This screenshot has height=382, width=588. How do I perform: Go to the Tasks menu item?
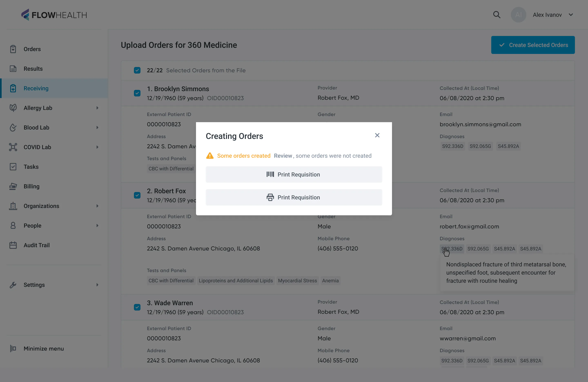[54, 167]
